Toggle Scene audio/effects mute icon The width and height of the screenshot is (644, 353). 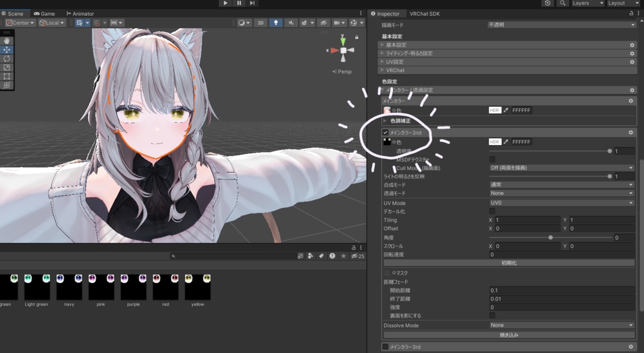pyautogui.click(x=291, y=23)
